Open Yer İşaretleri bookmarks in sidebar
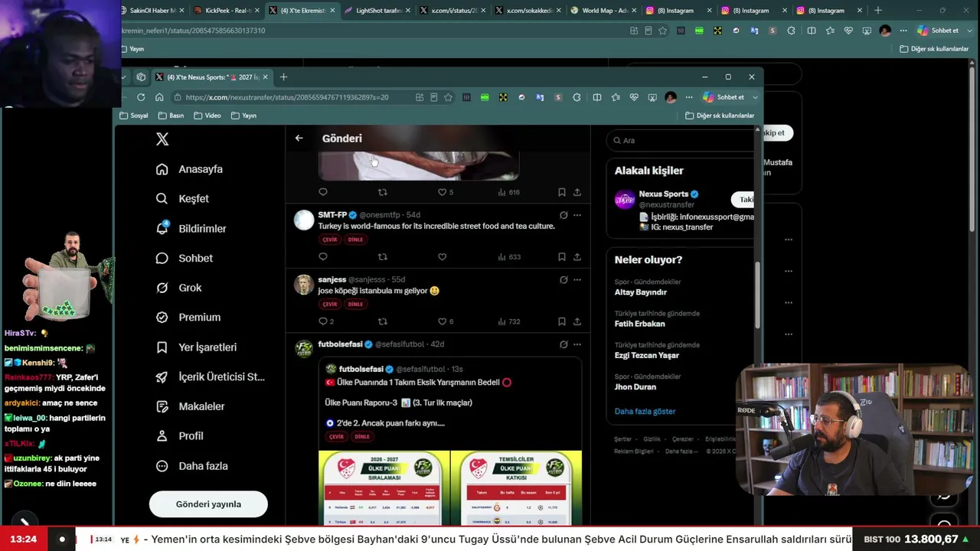This screenshot has height=551, width=980. point(196,347)
